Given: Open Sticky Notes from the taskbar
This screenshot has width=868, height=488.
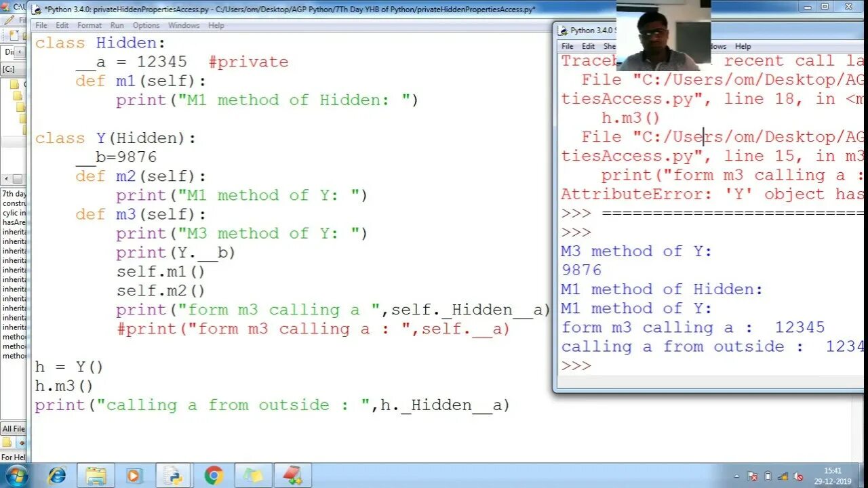Looking at the screenshot, I should [x=254, y=474].
